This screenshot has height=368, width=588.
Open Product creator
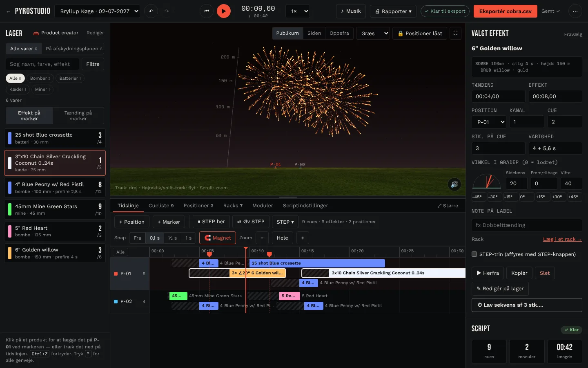pos(56,33)
